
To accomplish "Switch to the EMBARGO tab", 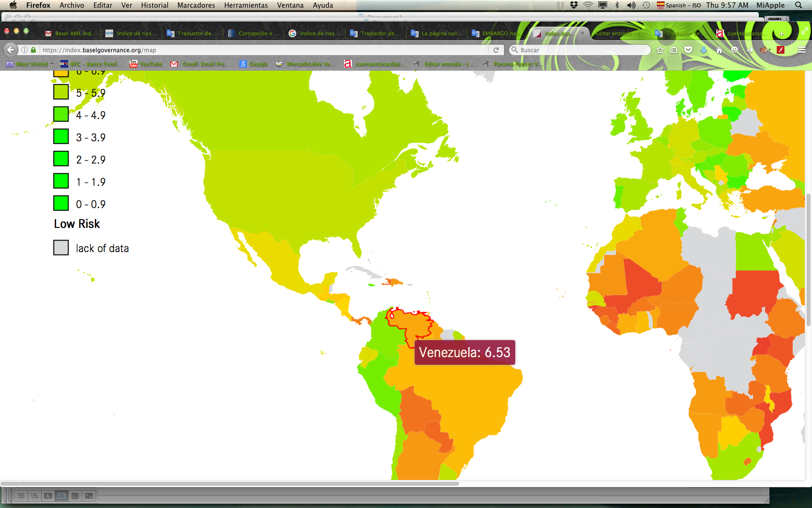I will [498, 33].
